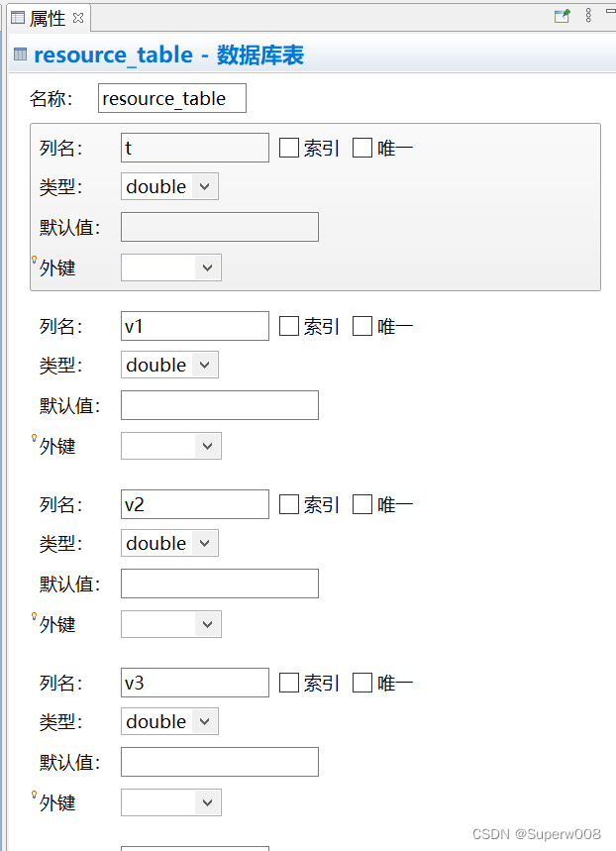Click the 名称 name input field
Screen dimensions: 616x851
(x=171, y=98)
